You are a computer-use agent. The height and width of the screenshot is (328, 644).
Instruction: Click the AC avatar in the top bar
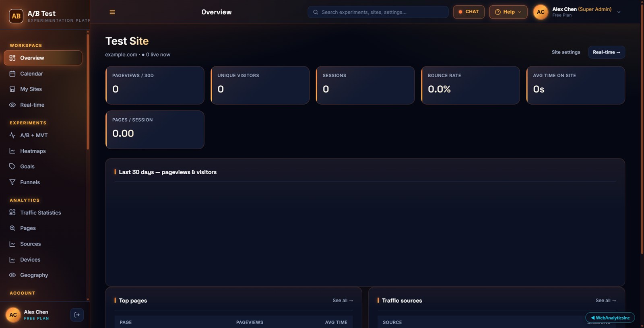[x=541, y=12]
